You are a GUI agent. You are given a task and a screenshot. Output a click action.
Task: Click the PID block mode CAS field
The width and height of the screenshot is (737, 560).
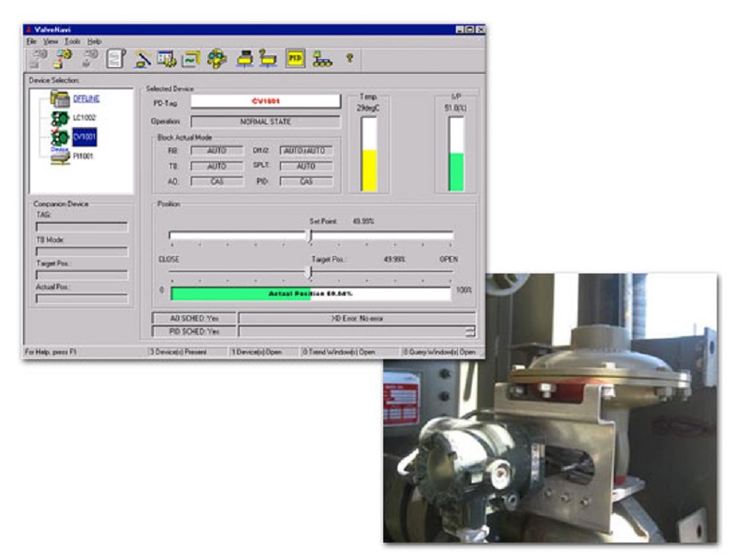[x=306, y=181]
